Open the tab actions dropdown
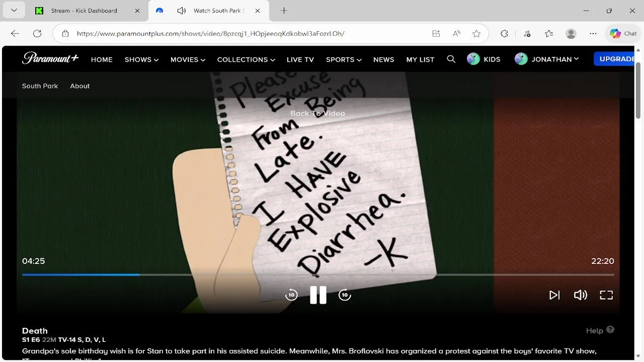The width and height of the screenshot is (644, 362). pyautogui.click(x=14, y=11)
